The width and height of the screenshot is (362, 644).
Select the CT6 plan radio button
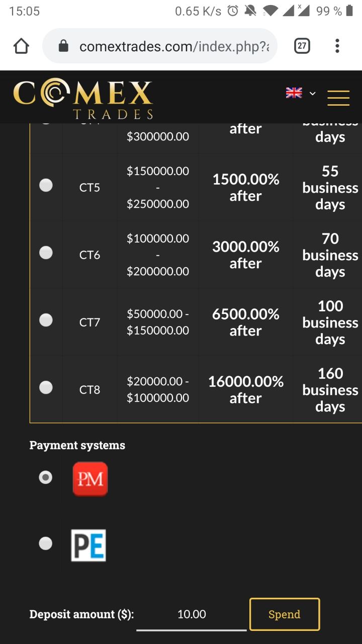[x=46, y=253]
